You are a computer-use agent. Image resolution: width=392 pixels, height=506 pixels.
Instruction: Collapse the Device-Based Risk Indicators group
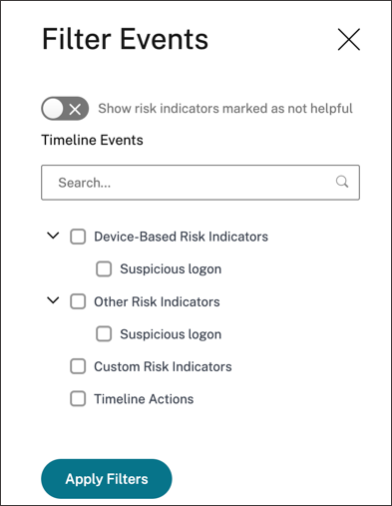[53, 236]
